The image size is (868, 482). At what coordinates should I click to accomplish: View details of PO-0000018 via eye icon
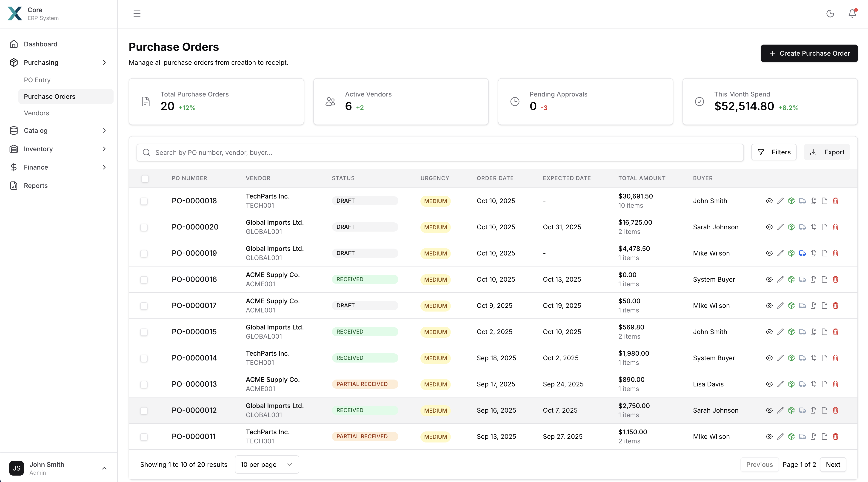(x=769, y=201)
